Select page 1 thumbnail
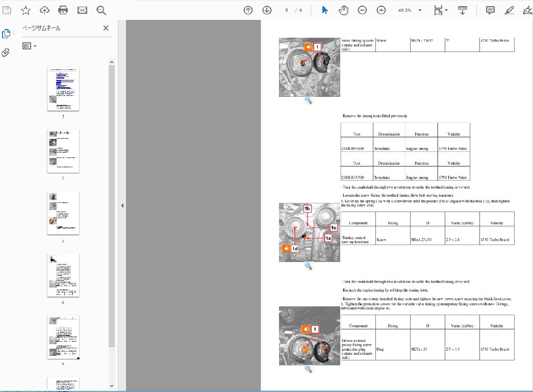This screenshot has height=392, width=533. pos(63,89)
